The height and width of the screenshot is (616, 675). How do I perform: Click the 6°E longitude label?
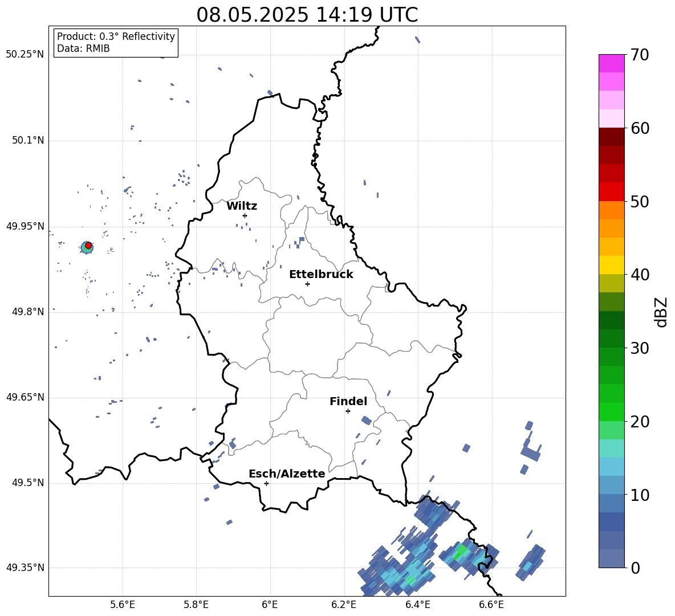(x=270, y=605)
